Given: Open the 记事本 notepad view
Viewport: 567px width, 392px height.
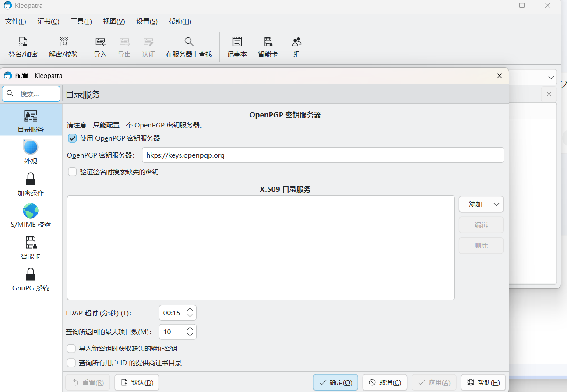Looking at the screenshot, I should click(237, 47).
